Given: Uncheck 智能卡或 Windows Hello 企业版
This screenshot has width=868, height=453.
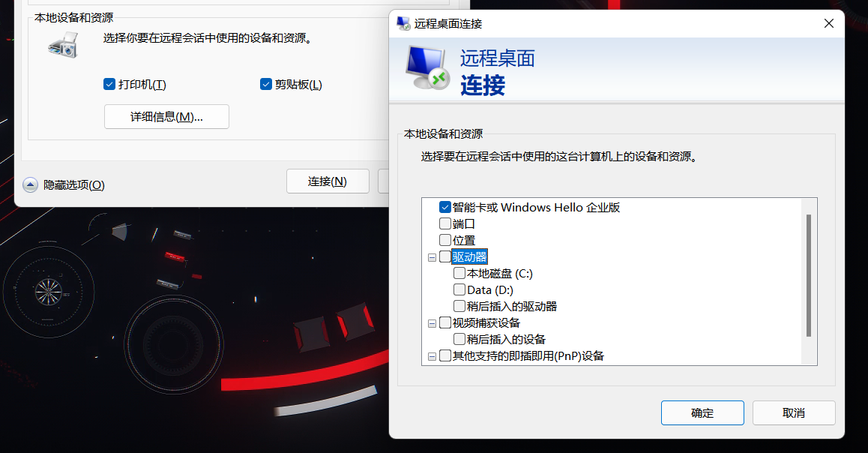Looking at the screenshot, I should (x=445, y=207).
